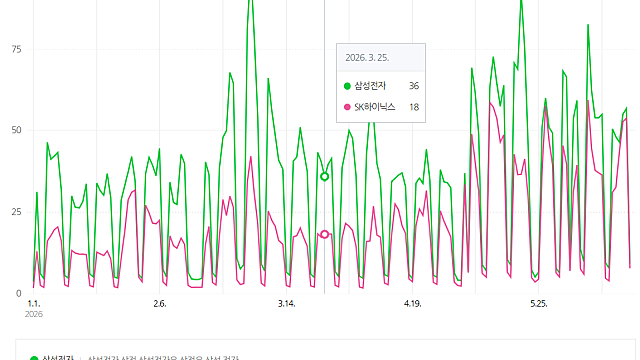The height and width of the screenshot is (360, 640).
Task: Click the 1.1. date label on x-axis
Action: click(33, 304)
